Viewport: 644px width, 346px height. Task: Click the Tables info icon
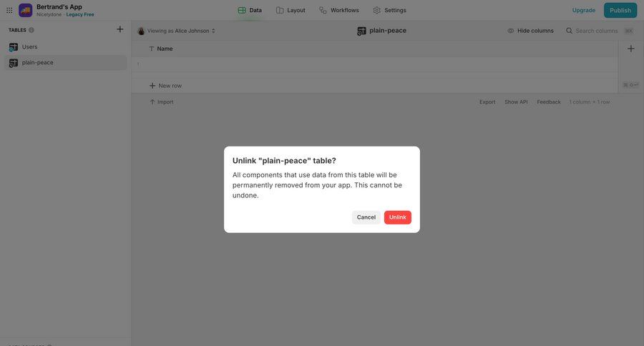(31, 30)
